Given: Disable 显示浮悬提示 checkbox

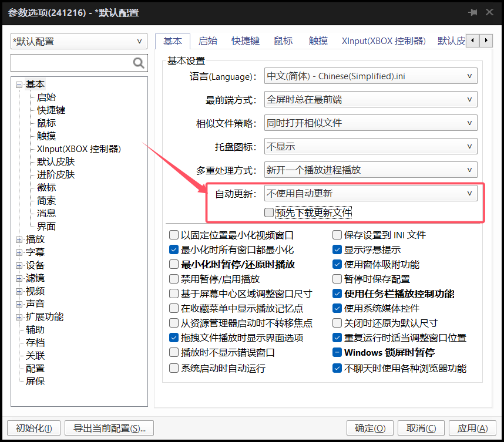Looking at the screenshot, I should tap(337, 249).
